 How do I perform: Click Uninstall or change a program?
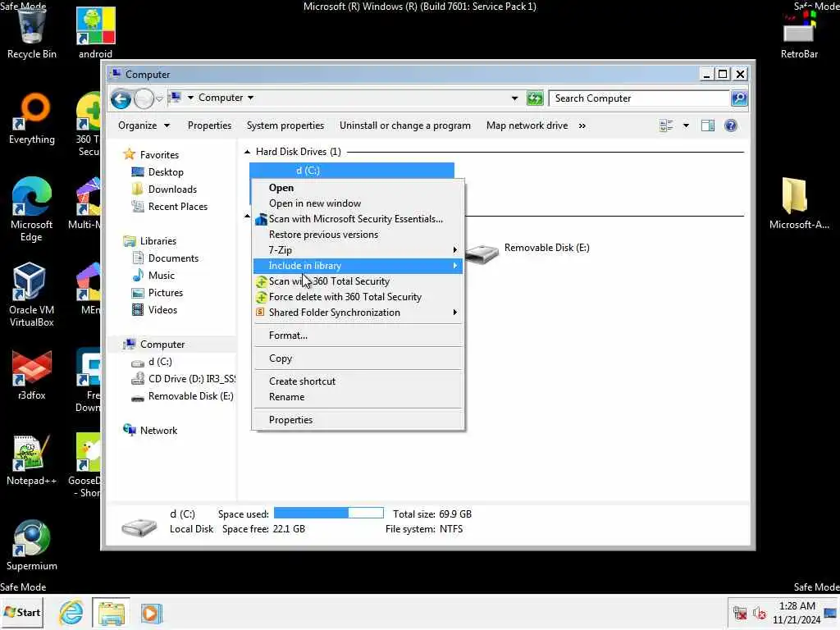[x=405, y=126]
